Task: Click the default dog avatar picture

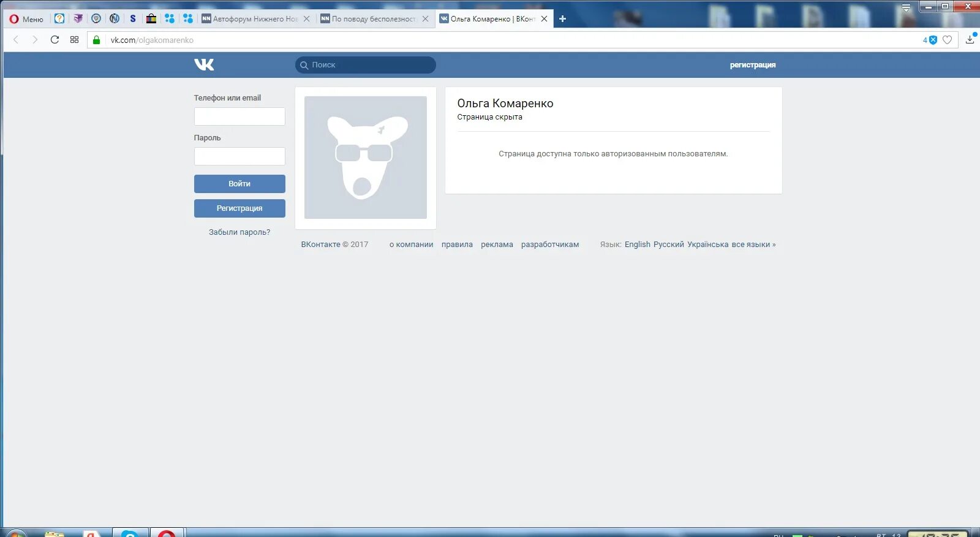Action: point(366,158)
